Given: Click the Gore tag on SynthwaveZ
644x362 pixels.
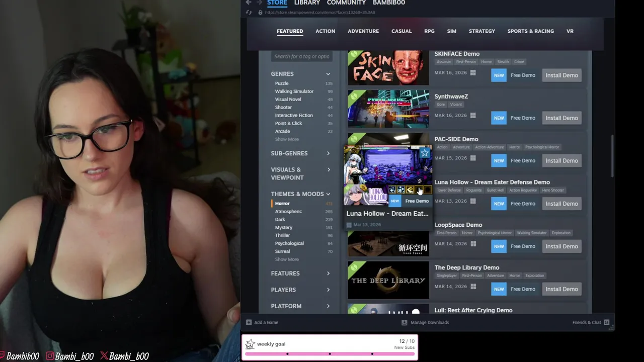Looking at the screenshot, I should point(441,105).
